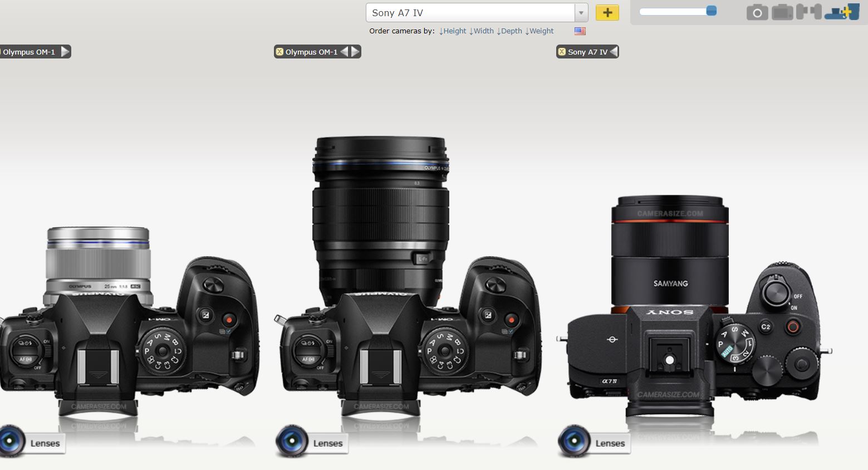Order cameras by Height
Viewport: 868px width, 470px height.
click(x=453, y=31)
